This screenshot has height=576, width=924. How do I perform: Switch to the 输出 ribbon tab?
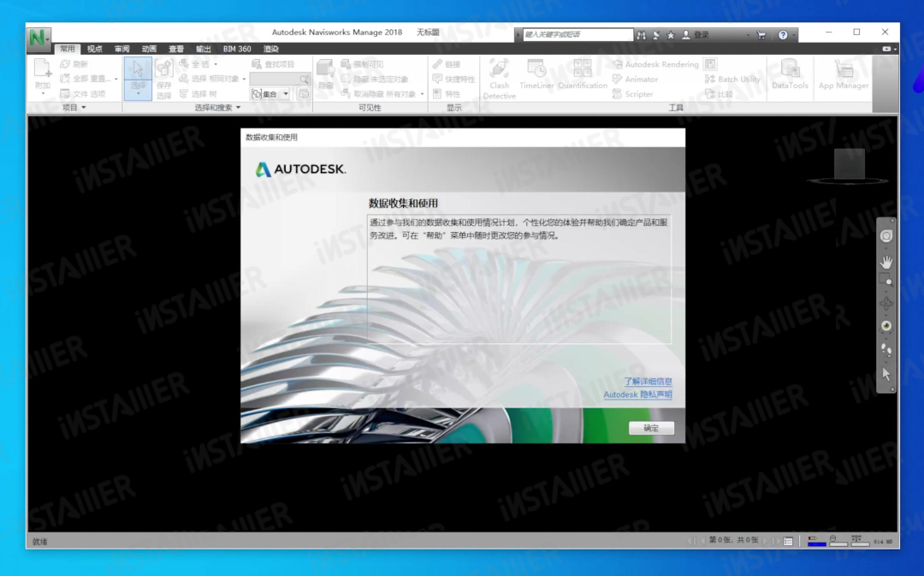click(x=204, y=49)
